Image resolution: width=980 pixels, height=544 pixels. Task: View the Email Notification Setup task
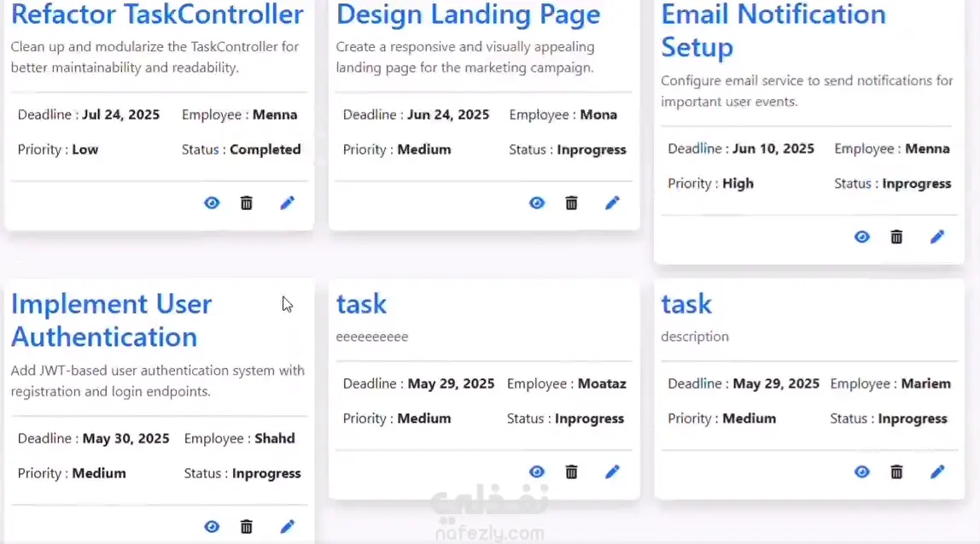point(862,237)
